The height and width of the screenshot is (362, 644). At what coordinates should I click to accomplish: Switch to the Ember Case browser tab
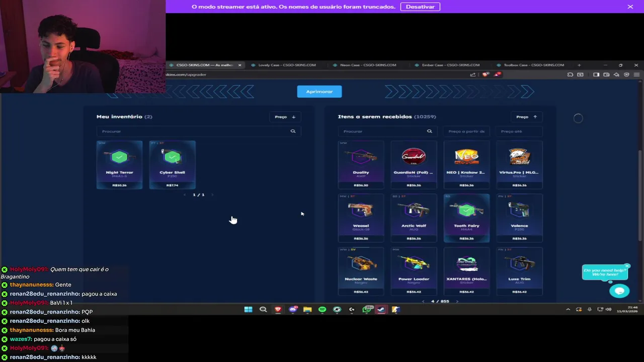450,65
